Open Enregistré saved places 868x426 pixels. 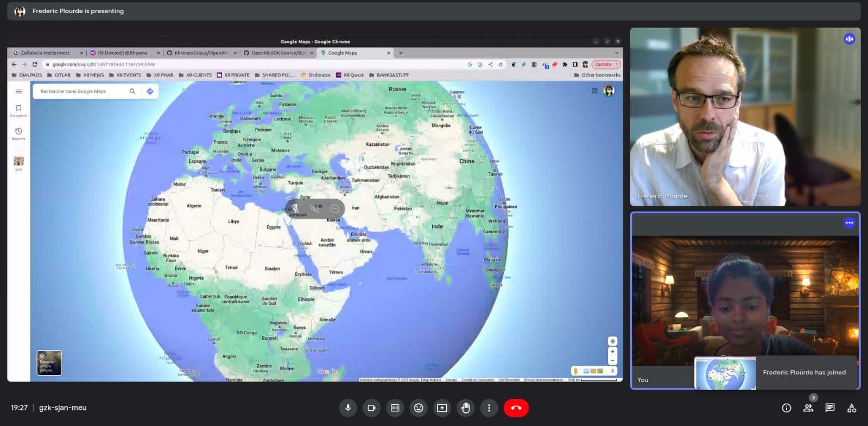pyautogui.click(x=18, y=111)
